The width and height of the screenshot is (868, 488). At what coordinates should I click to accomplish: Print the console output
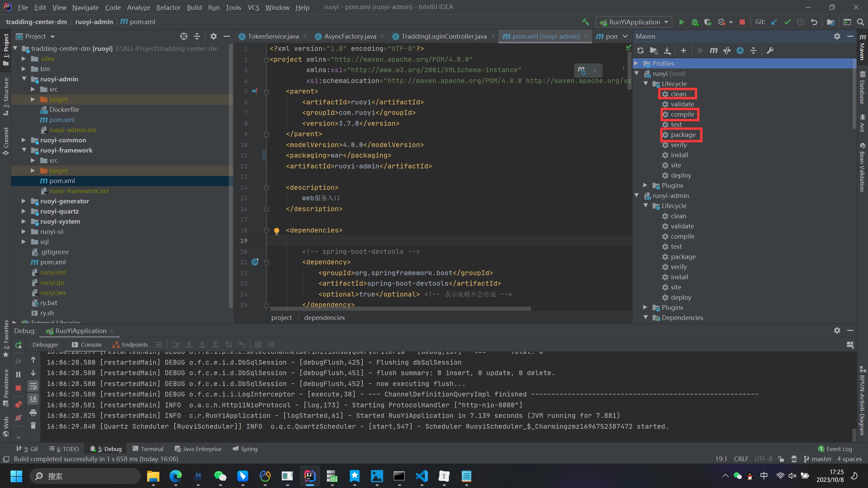tap(33, 412)
